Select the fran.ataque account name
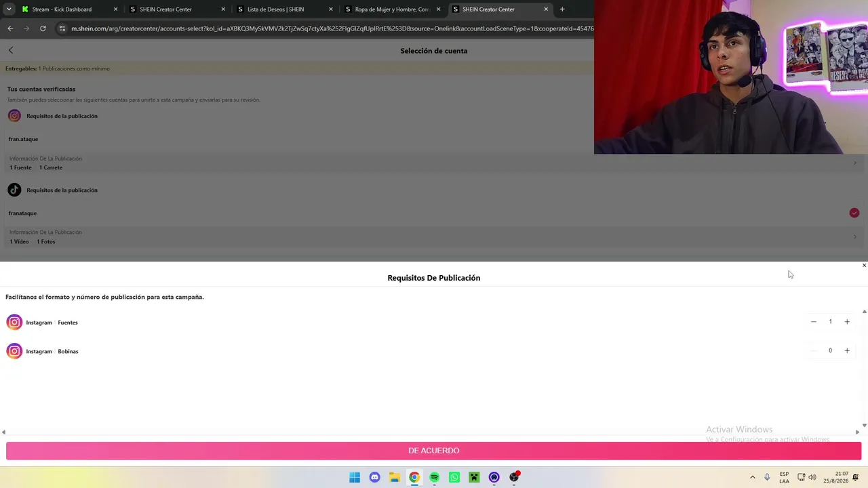This screenshot has height=488, width=868. point(23,139)
